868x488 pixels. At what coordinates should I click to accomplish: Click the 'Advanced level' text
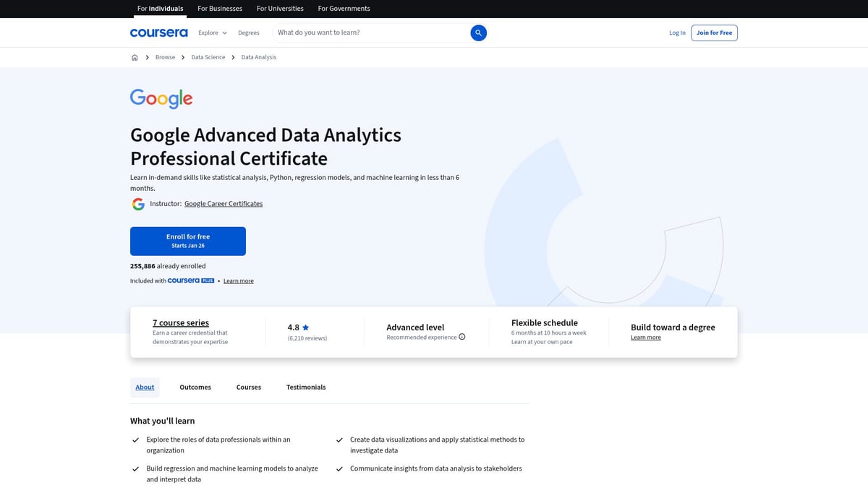coord(415,328)
